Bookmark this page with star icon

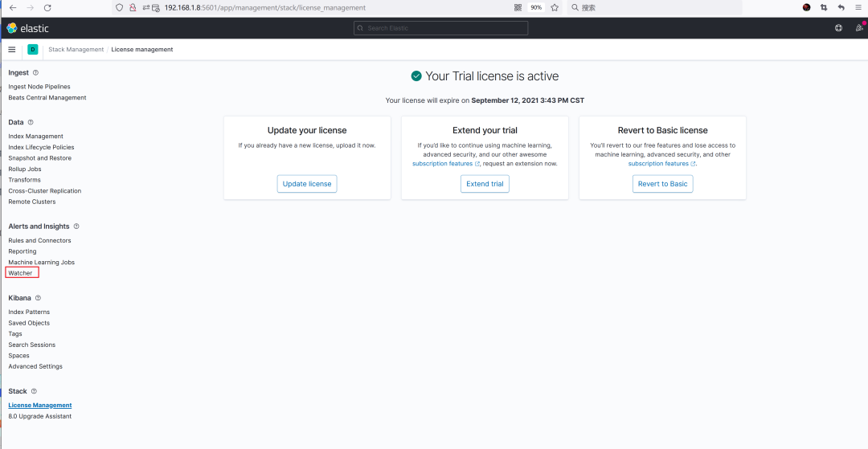point(554,8)
